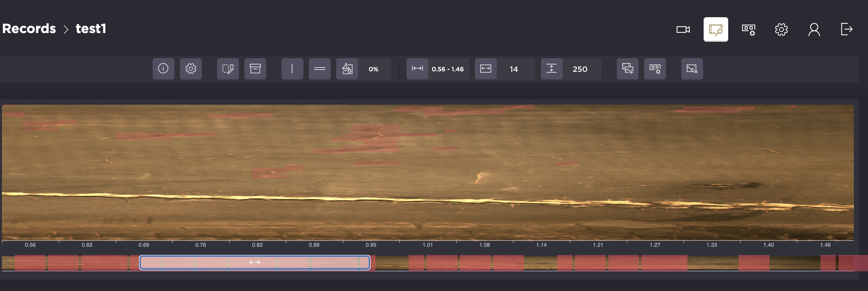868x291 pixels.
Task: Click the add image icon in toolbar
Action: coord(627,69)
